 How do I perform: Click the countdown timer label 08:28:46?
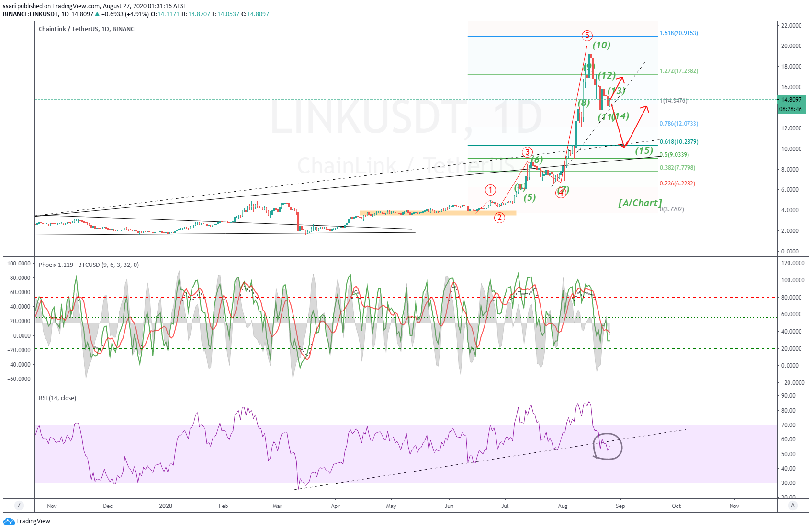(792, 109)
